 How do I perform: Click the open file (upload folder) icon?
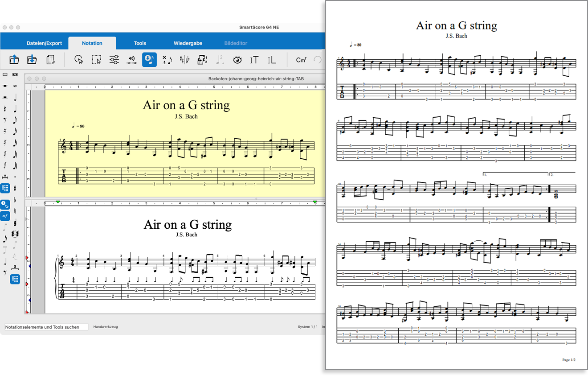pyautogui.click(x=14, y=60)
